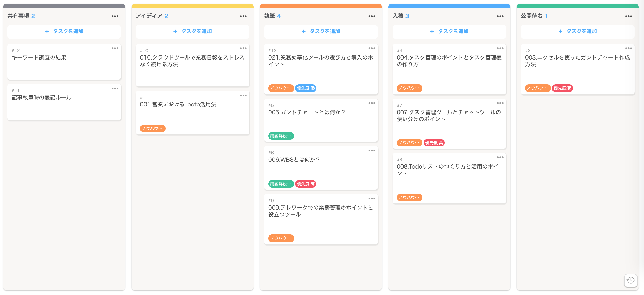Click the '...' menu on アイディア column
The image size is (644, 295).
click(x=244, y=16)
